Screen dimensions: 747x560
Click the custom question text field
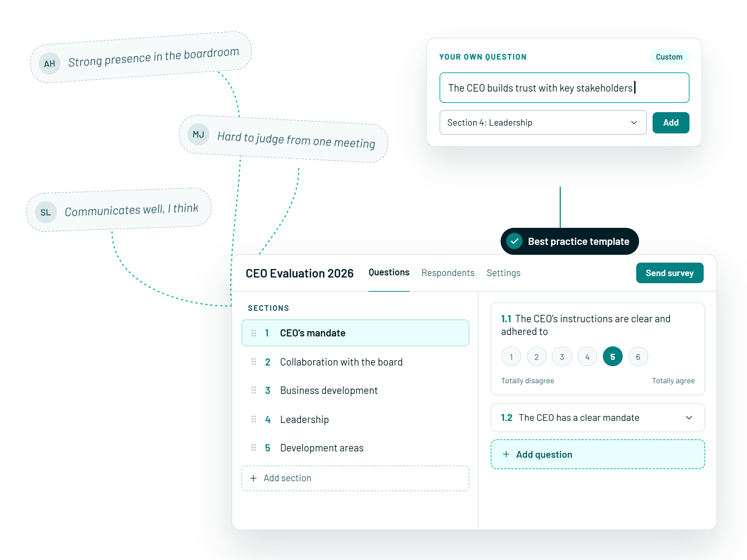click(564, 88)
